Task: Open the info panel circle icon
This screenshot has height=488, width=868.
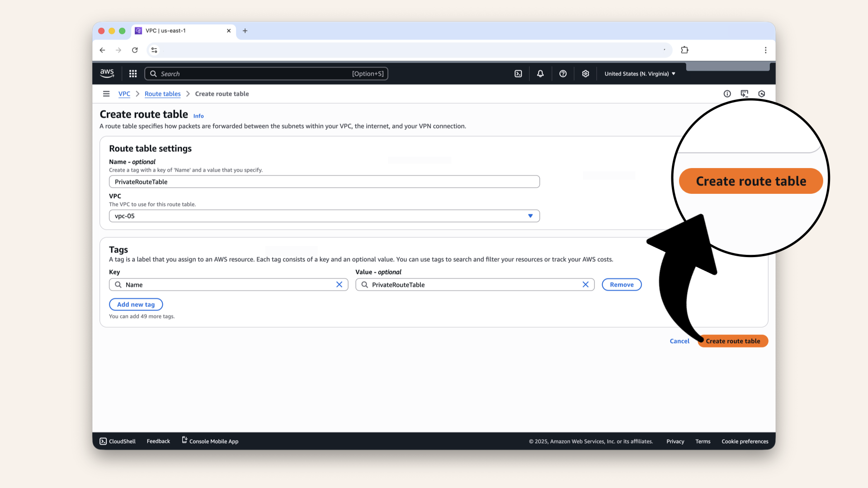Action: 727,94
